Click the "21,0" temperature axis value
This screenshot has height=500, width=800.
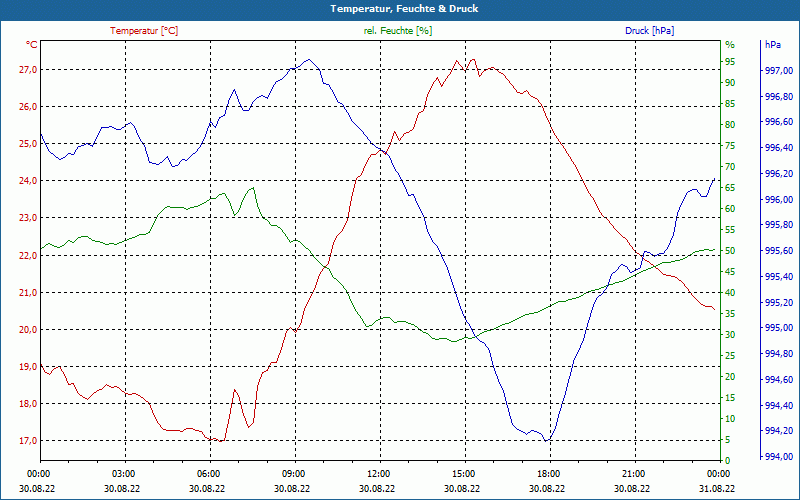point(28,292)
